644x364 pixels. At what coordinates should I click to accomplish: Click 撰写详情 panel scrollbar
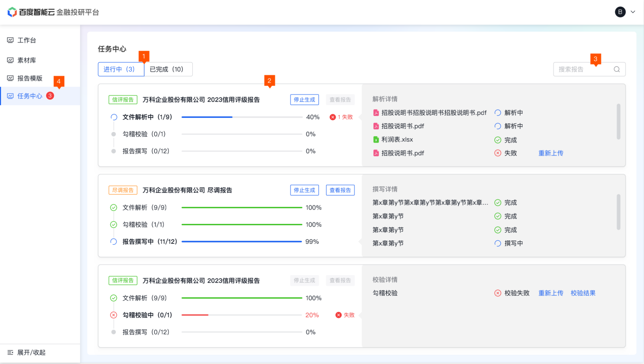(x=618, y=212)
